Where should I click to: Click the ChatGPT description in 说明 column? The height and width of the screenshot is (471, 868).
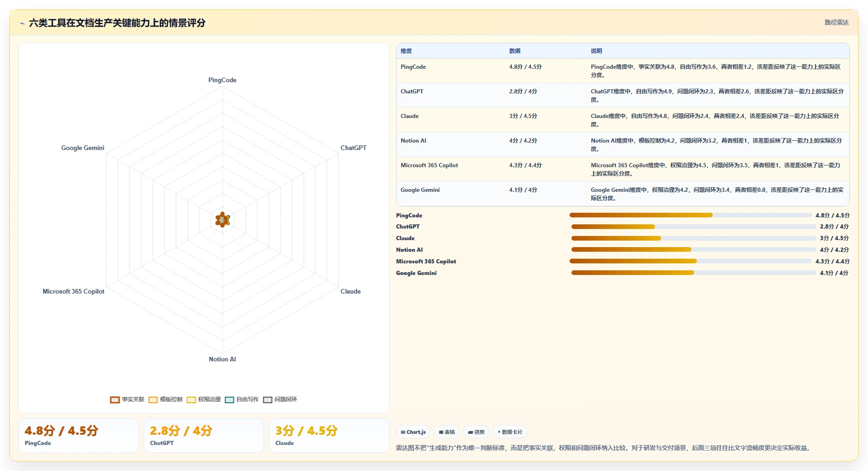pyautogui.click(x=717, y=95)
